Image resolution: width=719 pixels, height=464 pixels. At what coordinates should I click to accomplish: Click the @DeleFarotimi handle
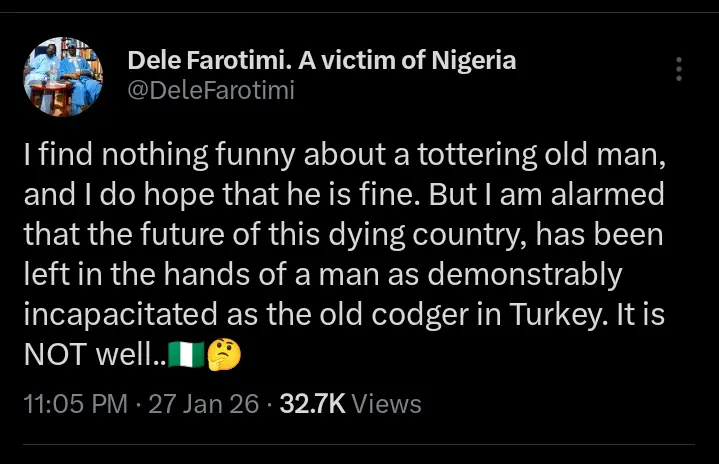pyautogui.click(x=211, y=92)
